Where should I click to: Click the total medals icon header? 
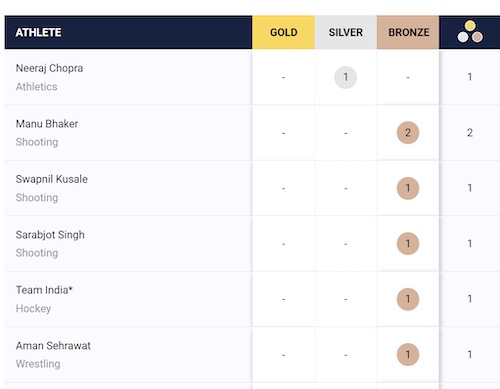pos(470,32)
